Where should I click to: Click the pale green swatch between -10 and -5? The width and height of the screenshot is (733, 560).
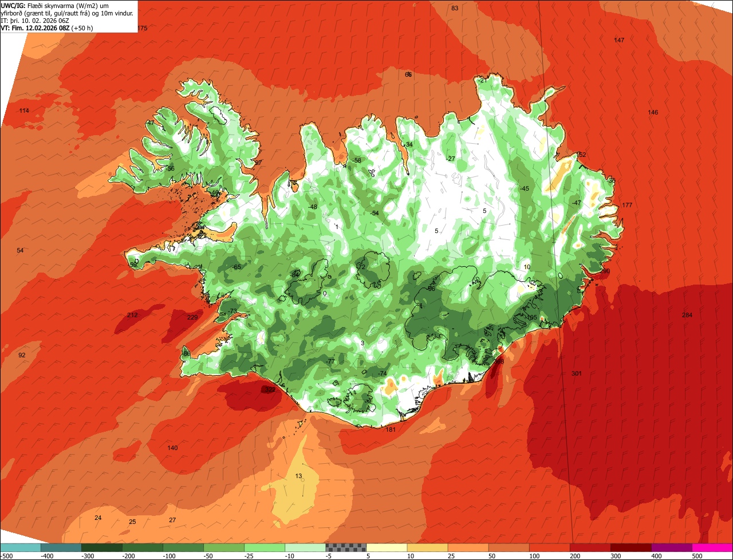[x=305, y=547]
